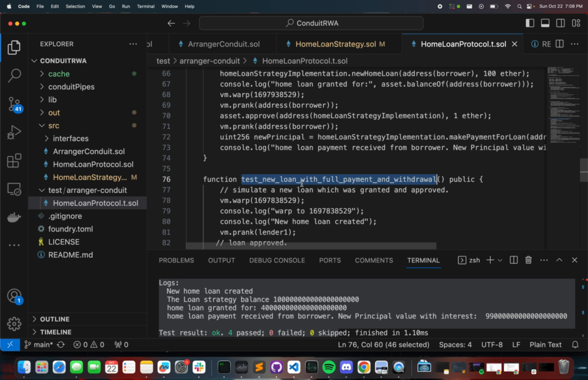The height and width of the screenshot is (380, 588).
Task: Switch to the OUTPUT panel tab
Action: [x=221, y=260]
